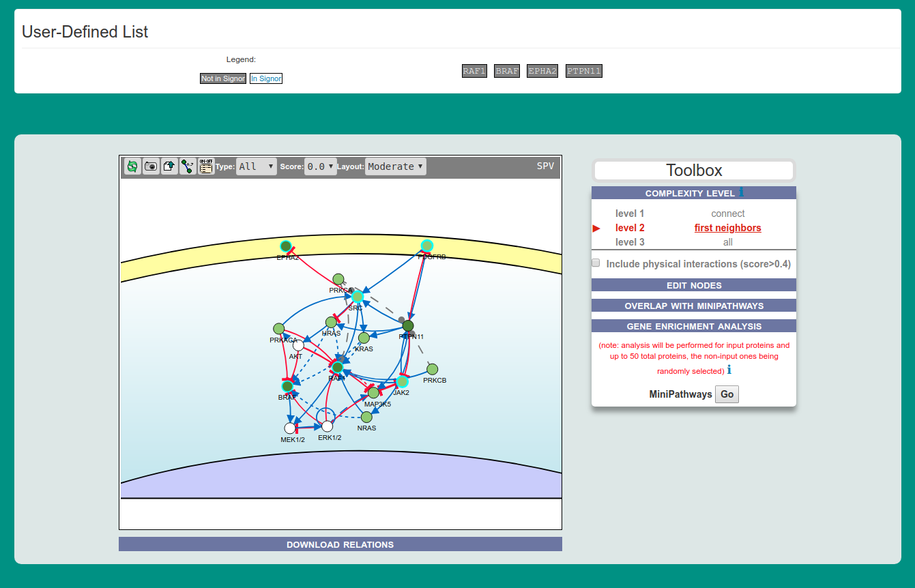Click the MAP3K5 node in the graph
The image size is (915, 588).
(x=373, y=393)
